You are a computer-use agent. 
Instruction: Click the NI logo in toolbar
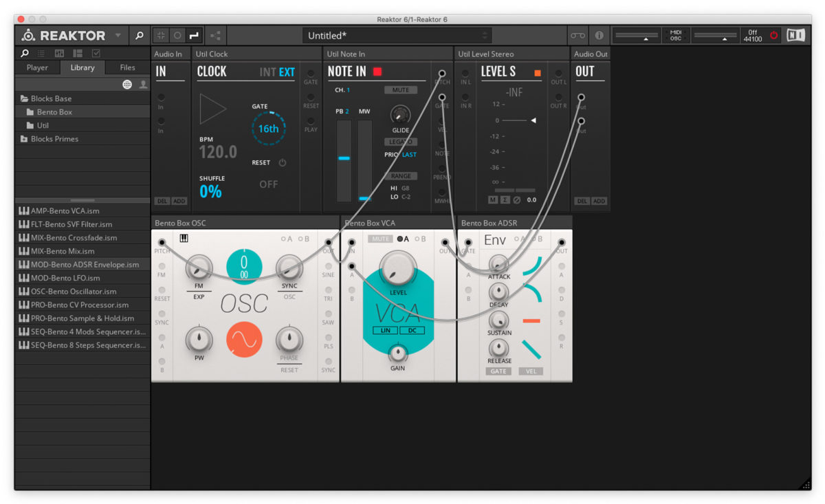795,35
